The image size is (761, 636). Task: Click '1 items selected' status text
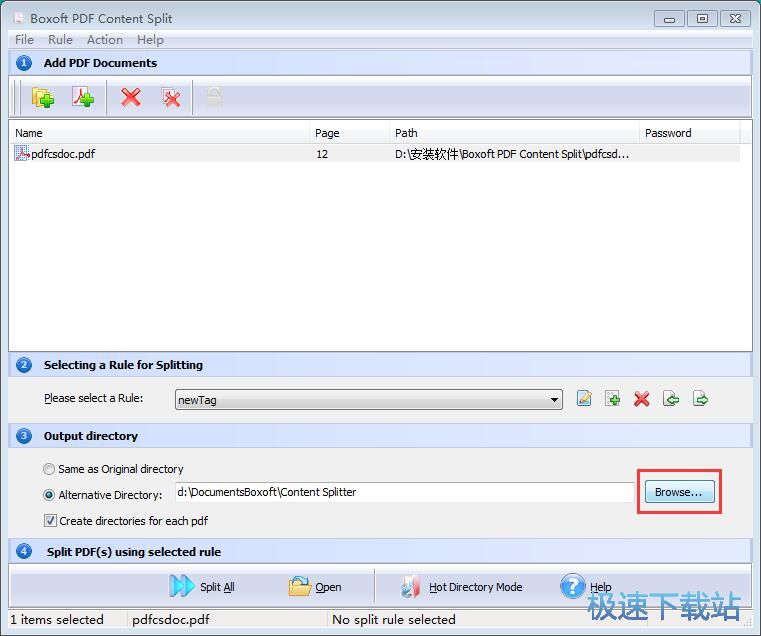[57, 619]
